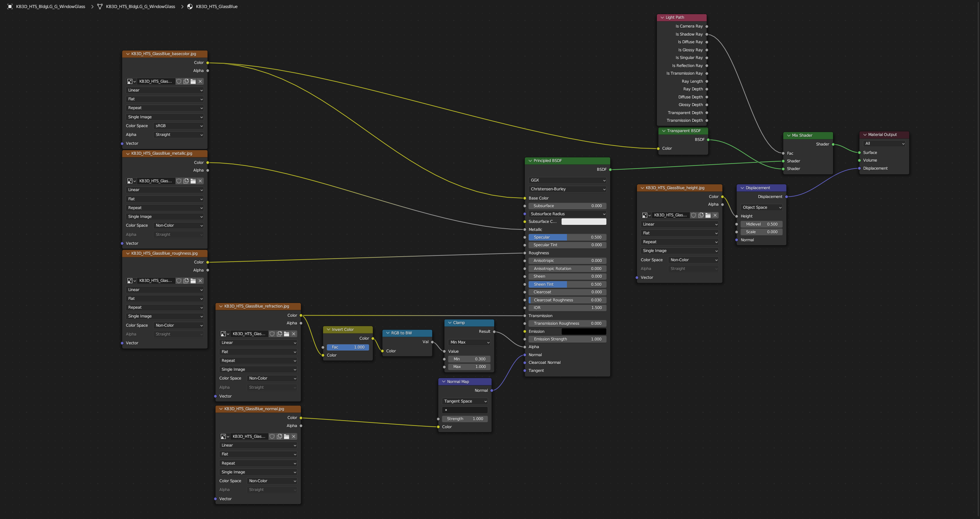
Task: Click the Normal Map Strength field
Action: pyautogui.click(x=465, y=419)
